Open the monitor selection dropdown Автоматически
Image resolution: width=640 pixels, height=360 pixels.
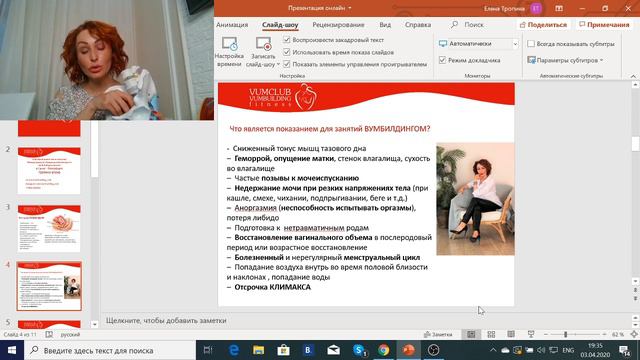515,44
